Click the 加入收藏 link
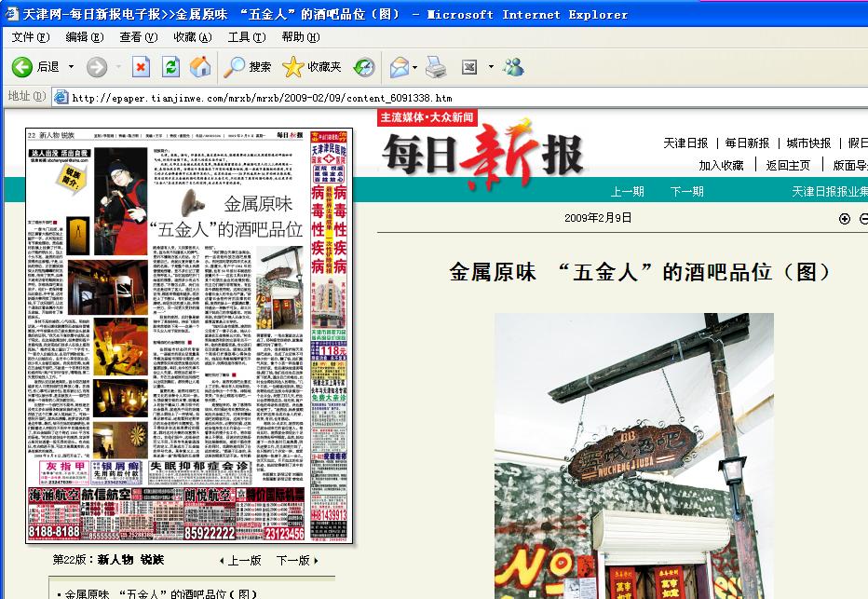The width and height of the screenshot is (868, 599). tap(721, 166)
